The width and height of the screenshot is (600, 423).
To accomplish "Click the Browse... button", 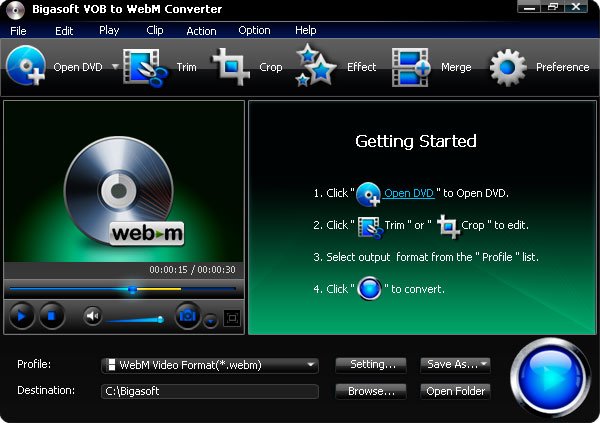I will tap(371, 391).
